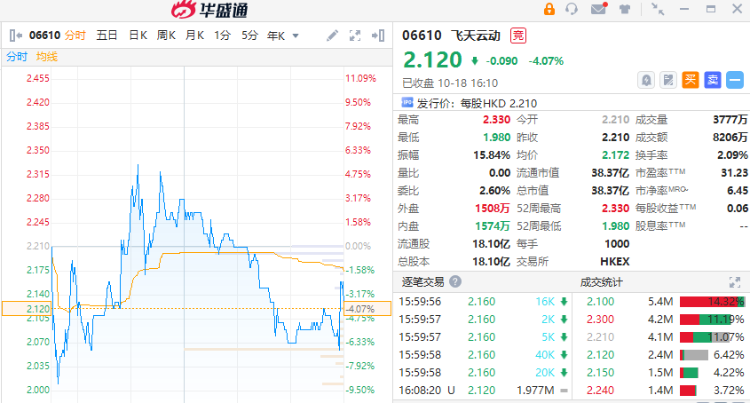
Task: Click the IPO issue price tag icon
Action: pos(408,102)
